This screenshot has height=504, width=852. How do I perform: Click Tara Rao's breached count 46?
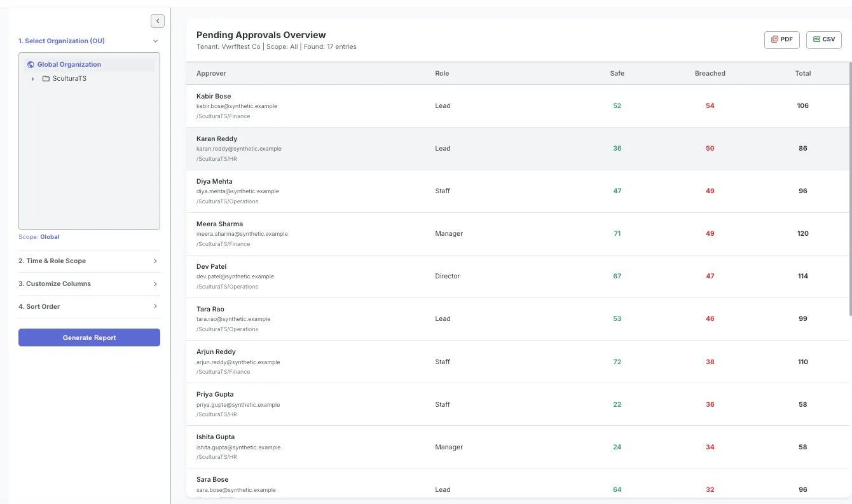tap(710, 319)
